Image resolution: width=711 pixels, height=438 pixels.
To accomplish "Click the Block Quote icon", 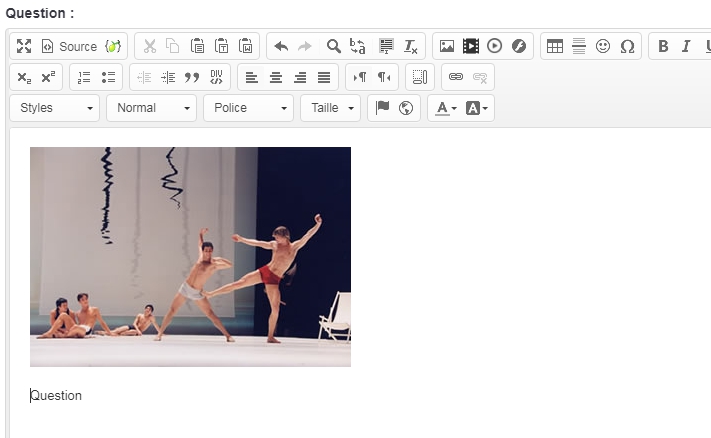I will tap(192, 77).
